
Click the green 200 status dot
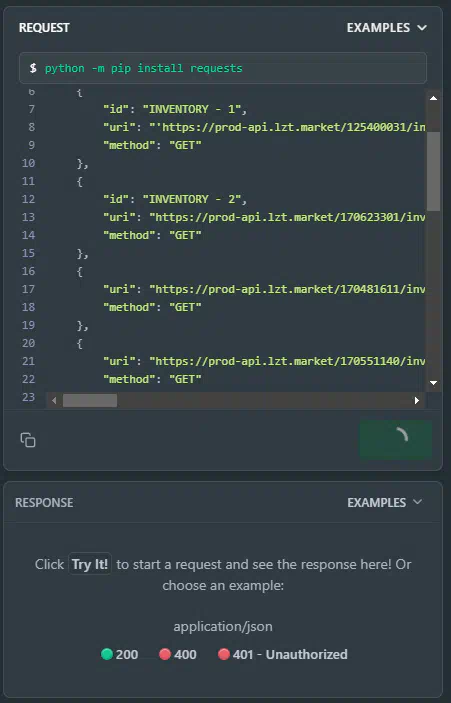point(107,654)
